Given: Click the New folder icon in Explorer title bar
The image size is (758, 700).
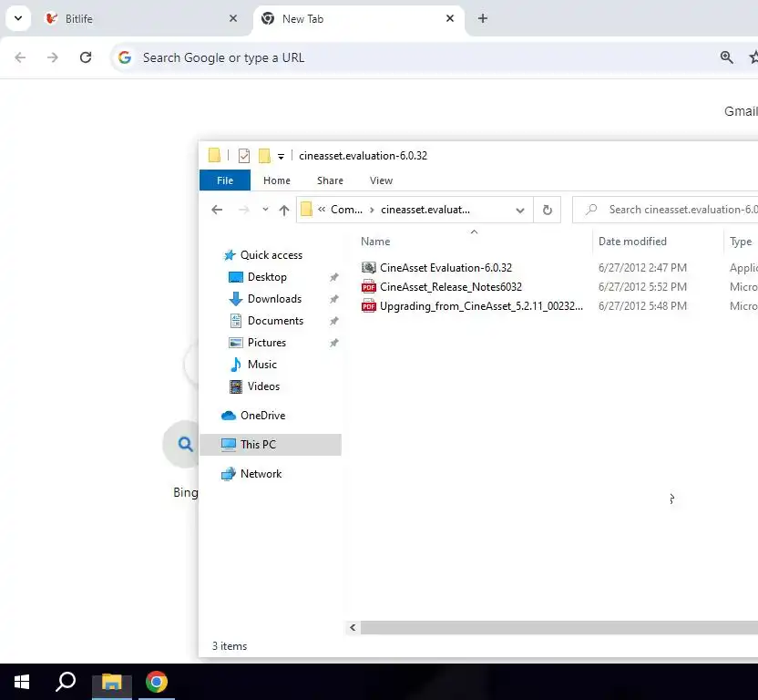Looking at the screenshot, I should tap(264, 156).
